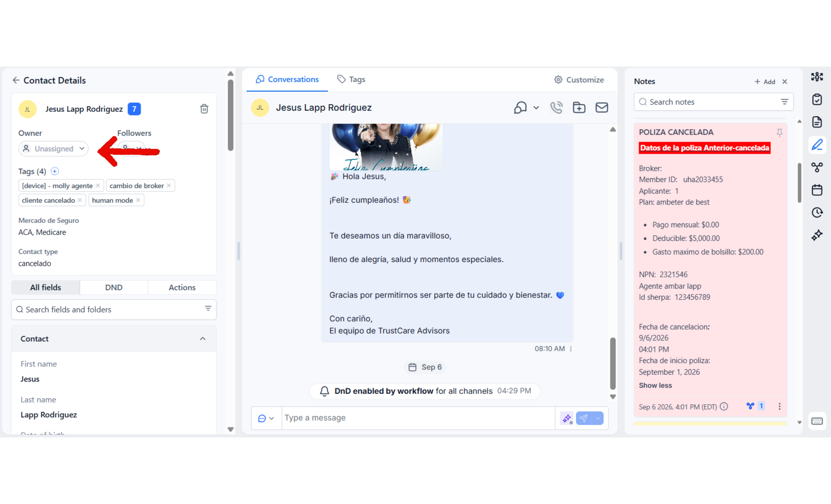Add a new tag with plus icon
Image resolution: width=831 pixels, height=504 pixels.
tap(55, 171)
